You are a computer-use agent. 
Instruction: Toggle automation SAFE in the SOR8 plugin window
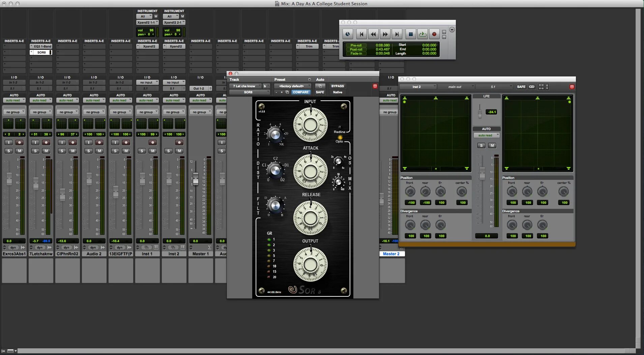320,92
